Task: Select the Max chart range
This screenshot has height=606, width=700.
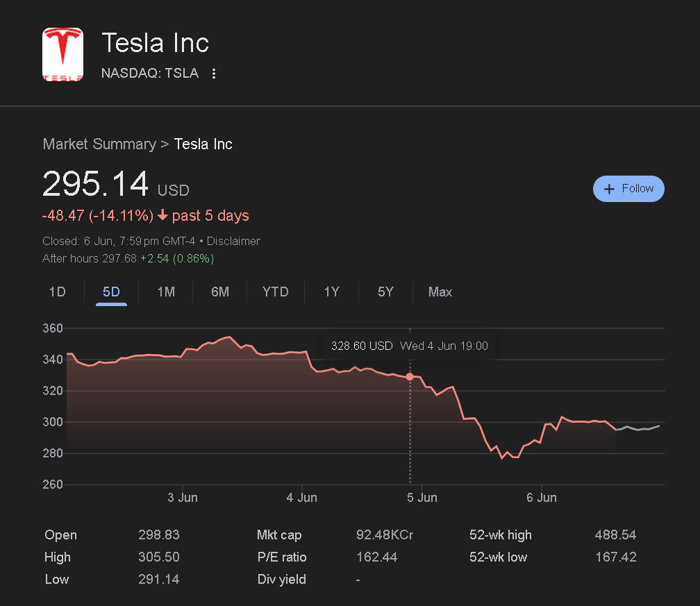Action: pos(440,292)
